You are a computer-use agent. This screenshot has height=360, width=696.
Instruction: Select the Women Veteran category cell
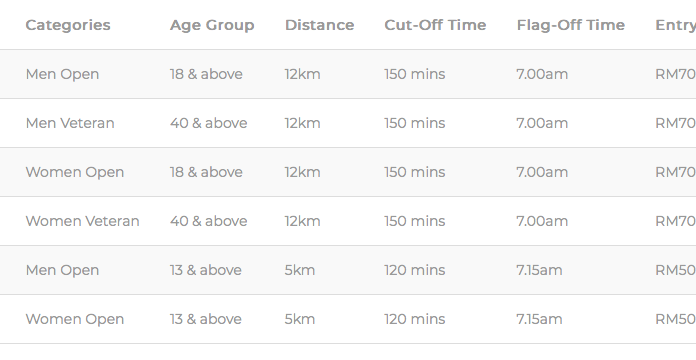coord(83,221)
